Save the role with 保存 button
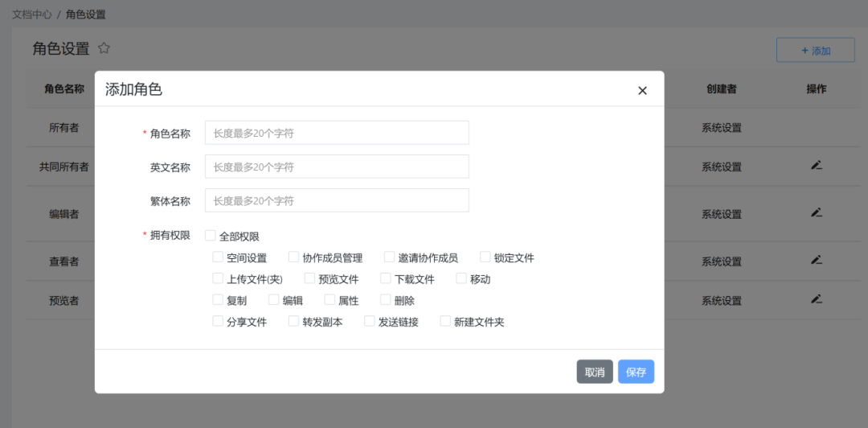The image size is (868, 428). pyautogui.click(x=636, y=372)
